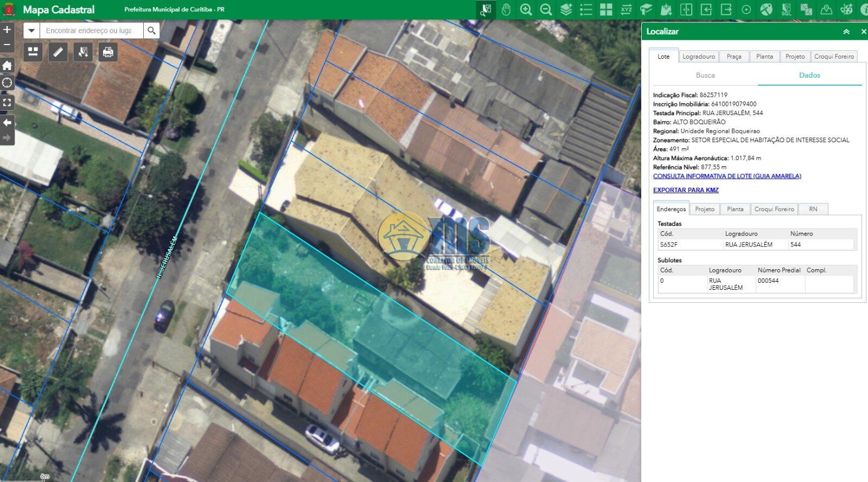Viewport: 868px width, 482px height.
Task: Open Consulta Informativa de Lote link
Action: coord(726,176)
